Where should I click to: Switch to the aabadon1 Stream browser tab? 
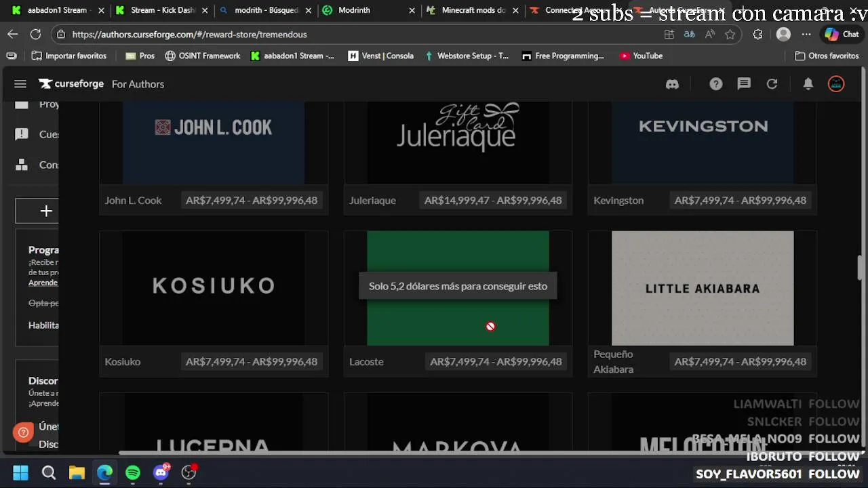click(56, 10)
